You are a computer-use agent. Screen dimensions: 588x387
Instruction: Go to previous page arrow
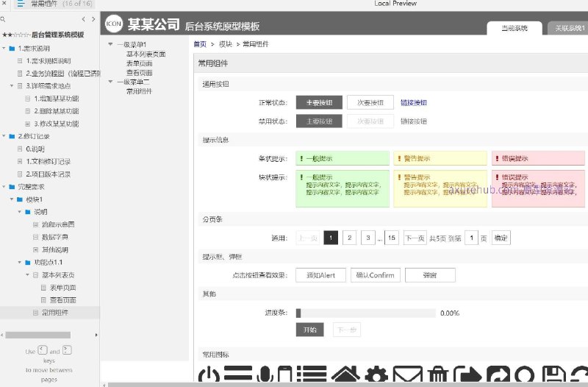83,19
